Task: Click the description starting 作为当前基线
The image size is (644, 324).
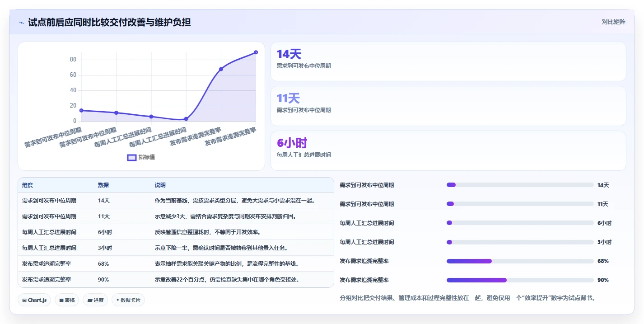Action: [235, 201]
